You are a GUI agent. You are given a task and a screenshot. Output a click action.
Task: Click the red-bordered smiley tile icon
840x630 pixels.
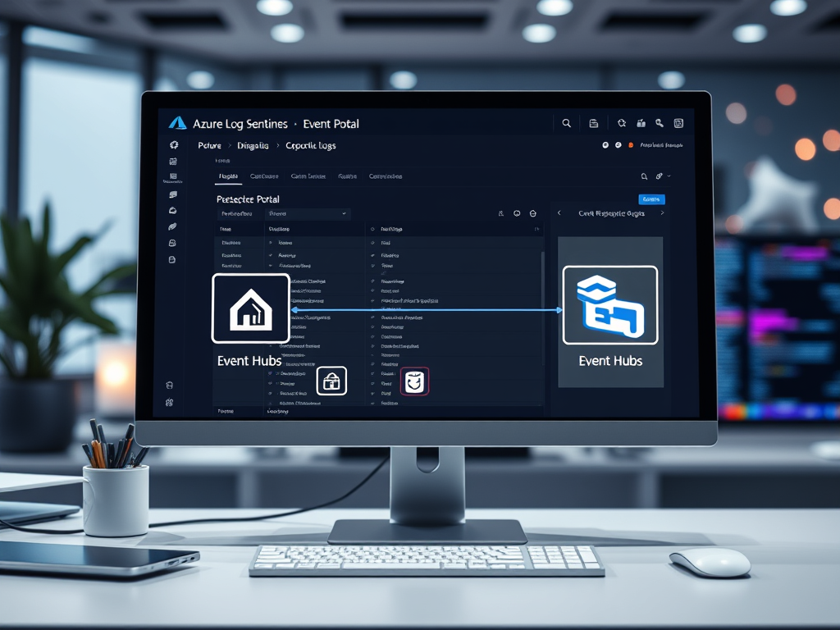414,381
